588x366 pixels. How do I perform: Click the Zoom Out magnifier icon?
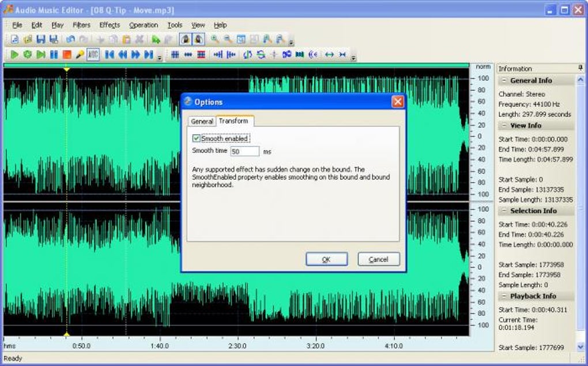(x=228, y=39)
